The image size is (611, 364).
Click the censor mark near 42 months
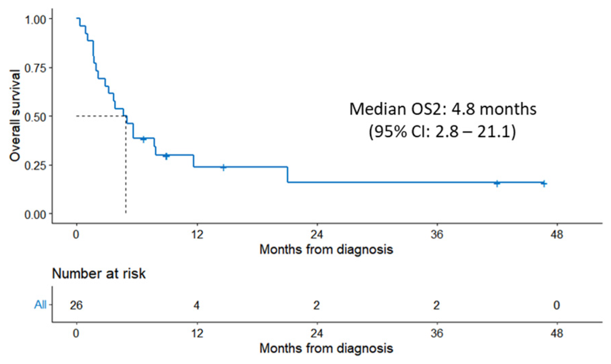point(497,183)
